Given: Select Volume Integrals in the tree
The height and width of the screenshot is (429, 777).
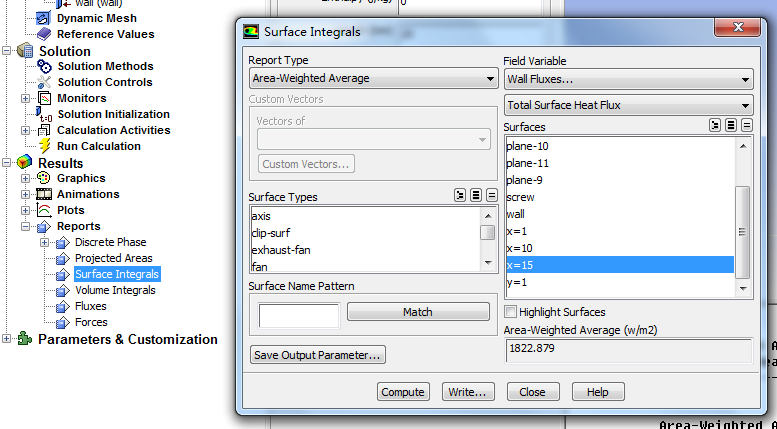Looking at the screenshot, I should (x=115, y=290).
